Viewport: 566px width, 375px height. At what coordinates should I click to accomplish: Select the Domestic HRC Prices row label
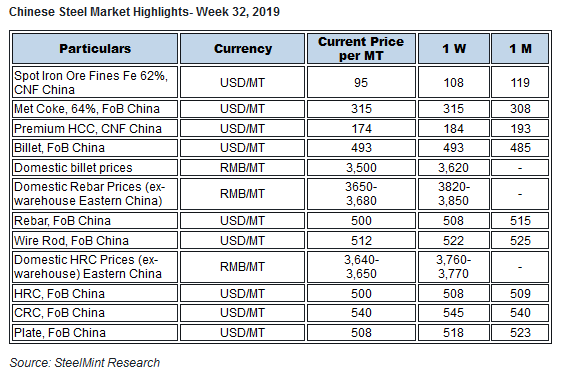(95, 267)
